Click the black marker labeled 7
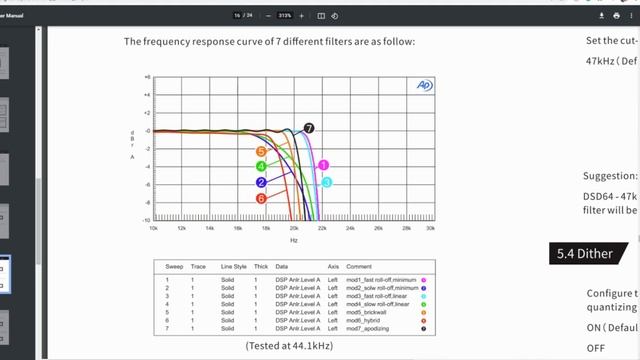 pos(309,129)
